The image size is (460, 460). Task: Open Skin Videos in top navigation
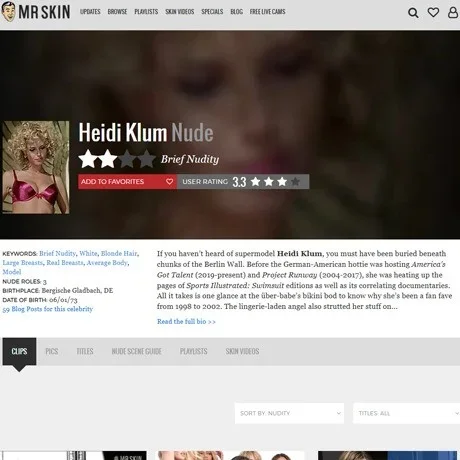(x=180, y=12)
